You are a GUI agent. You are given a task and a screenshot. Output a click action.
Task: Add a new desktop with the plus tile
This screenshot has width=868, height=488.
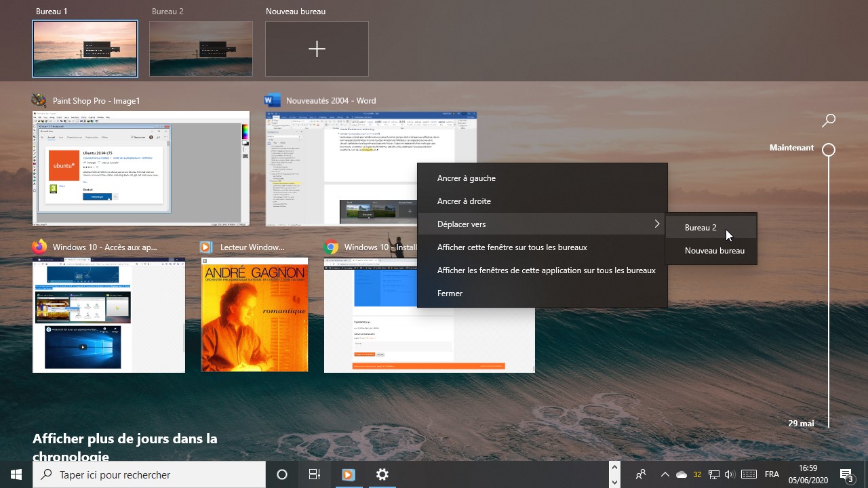pyautogui.click(x=317, y=49)
